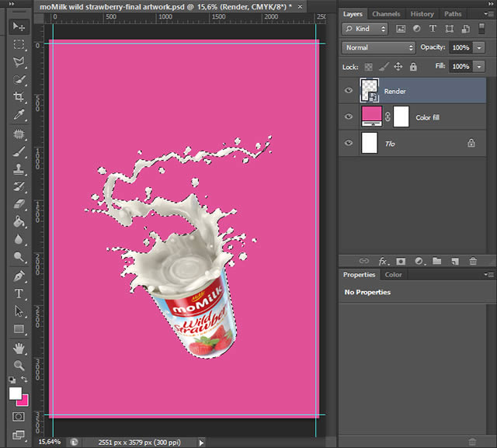The width and height of the screenshot is (497, 448).
Task: Lock all layer attributes
Action: (x=413, y=67)
